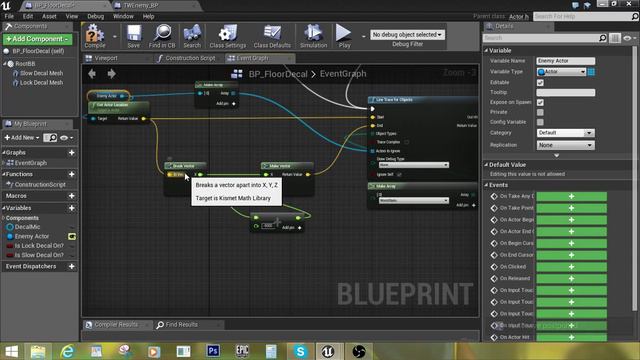Select the RootBB component
Viewport: 640px width, 360px height.
(x=25, y=64)
